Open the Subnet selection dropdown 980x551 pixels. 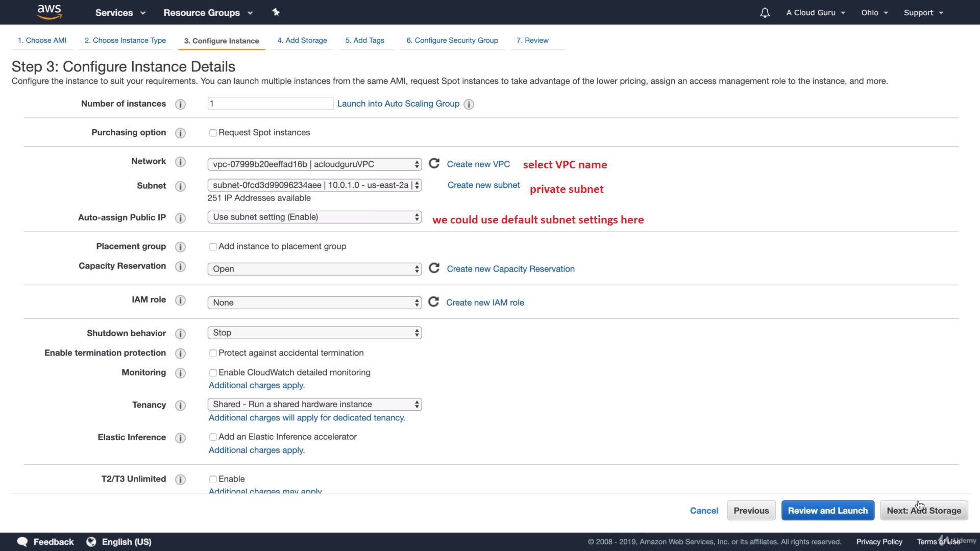pos(314,185)
